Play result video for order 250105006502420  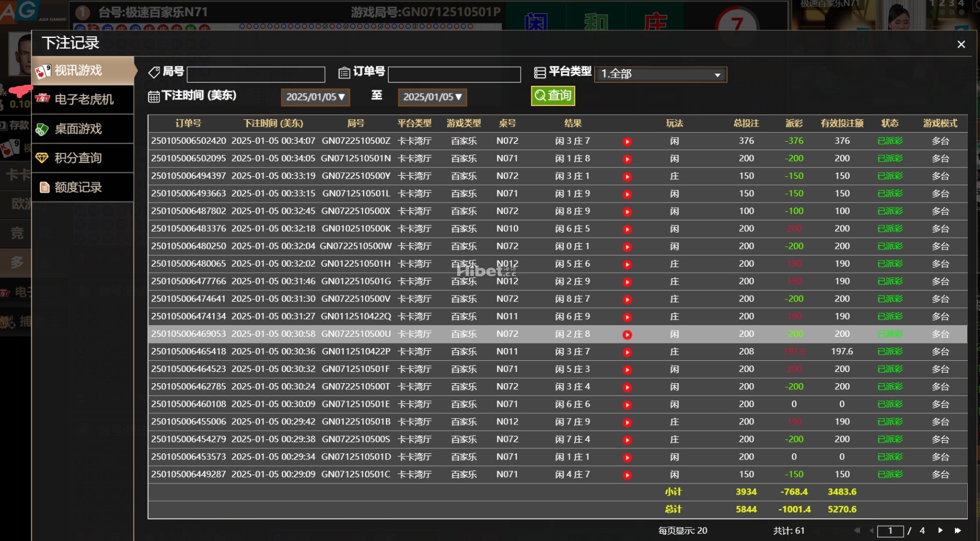tap(627, 142)
